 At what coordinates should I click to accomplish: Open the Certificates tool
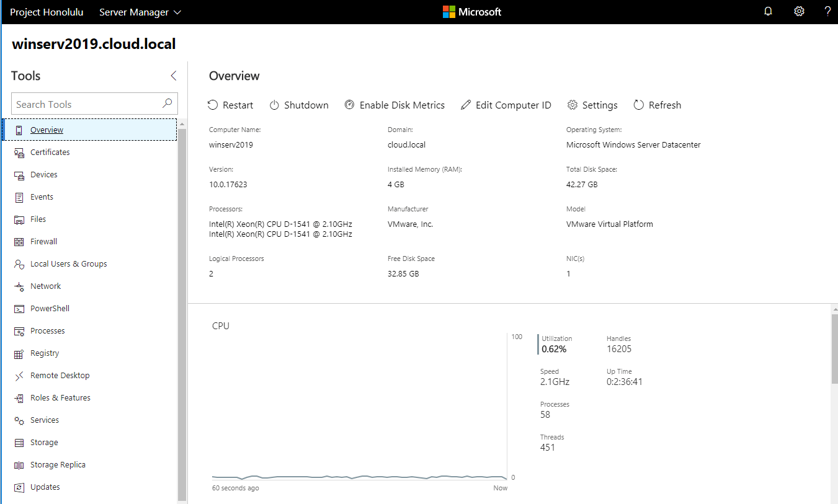[x=50, y=153]
